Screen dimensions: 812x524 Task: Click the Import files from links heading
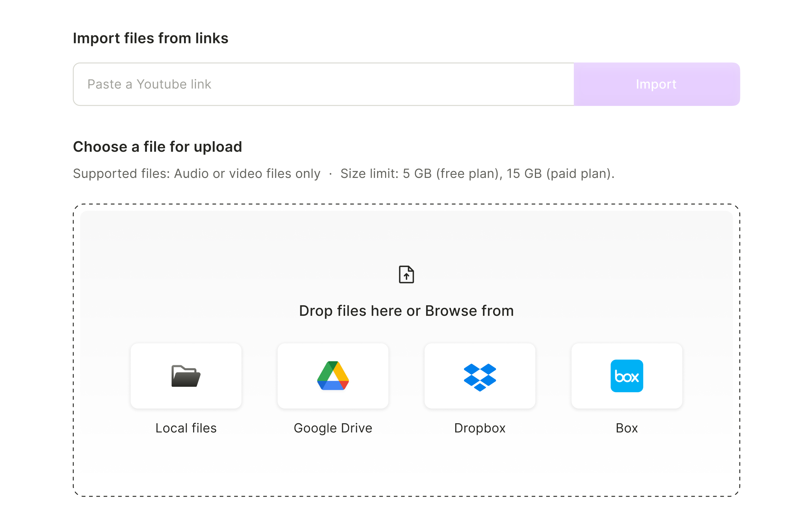click(151, 38)
